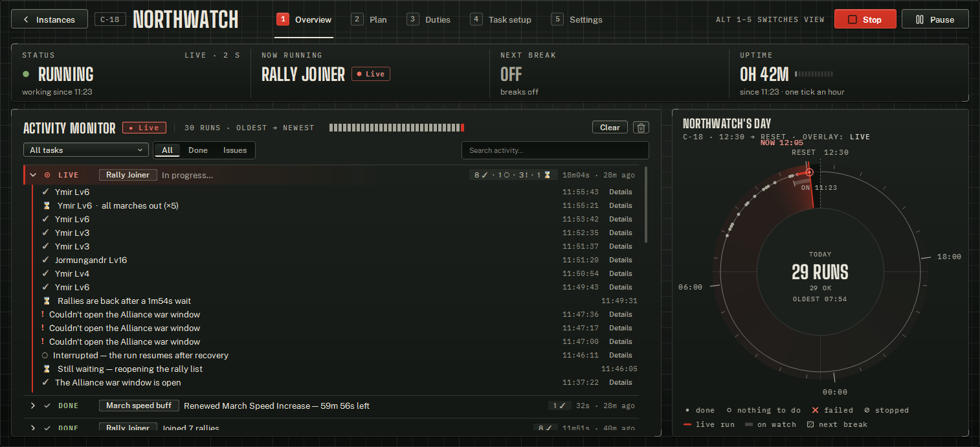The height and width of the screenshot is (447, 980).
Task: Click the 11:51:20 timestamp
Action: 581,260
